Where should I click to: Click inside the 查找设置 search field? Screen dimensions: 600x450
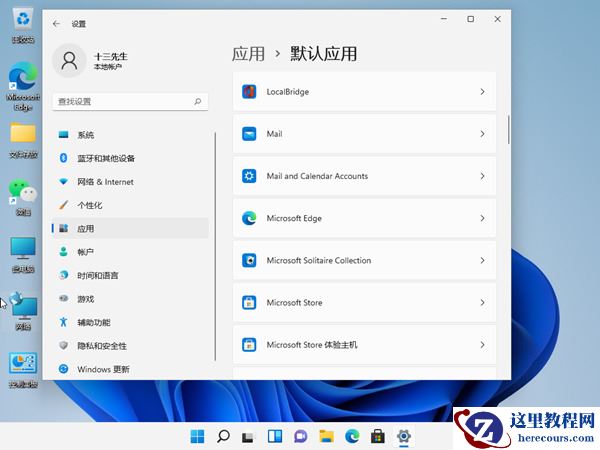point(130,102)
